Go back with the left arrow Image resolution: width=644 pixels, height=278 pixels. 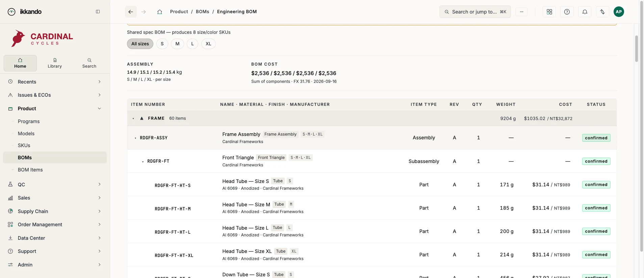coord(131,12)
